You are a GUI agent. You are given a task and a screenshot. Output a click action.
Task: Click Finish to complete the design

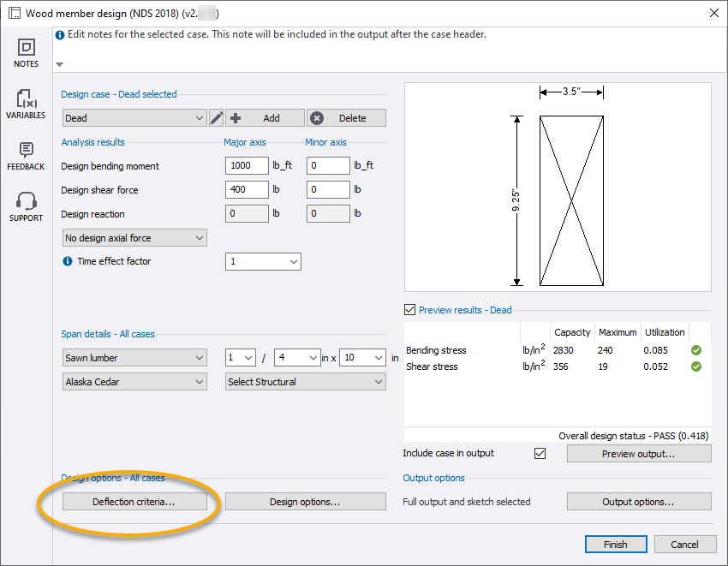pyautogui.click(x=615, y=544)
